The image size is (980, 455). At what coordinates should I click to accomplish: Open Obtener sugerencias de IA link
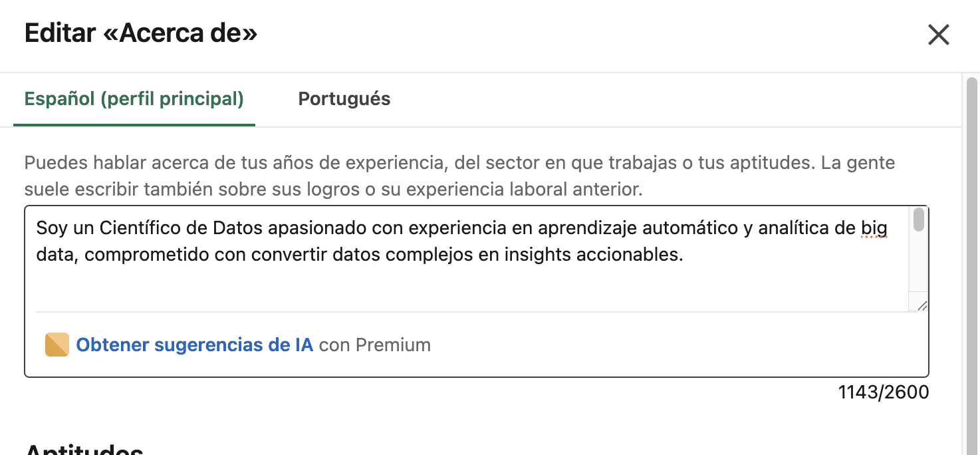click(194, 345)
